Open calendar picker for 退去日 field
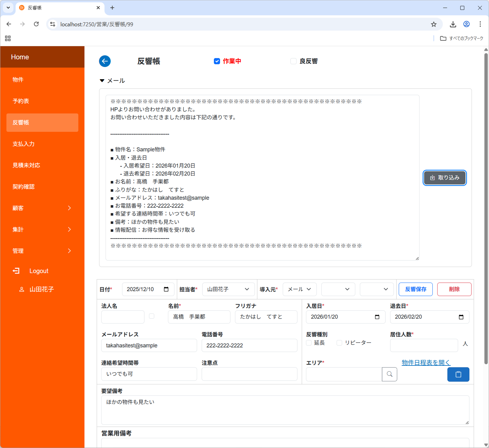Screen dimensions: 489x448 (x=461, y=317)
